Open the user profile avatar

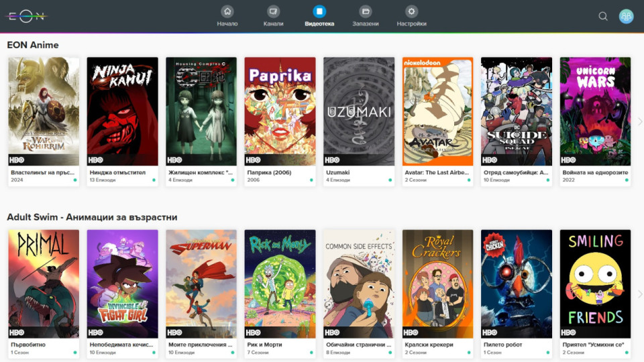coord(626,16)
